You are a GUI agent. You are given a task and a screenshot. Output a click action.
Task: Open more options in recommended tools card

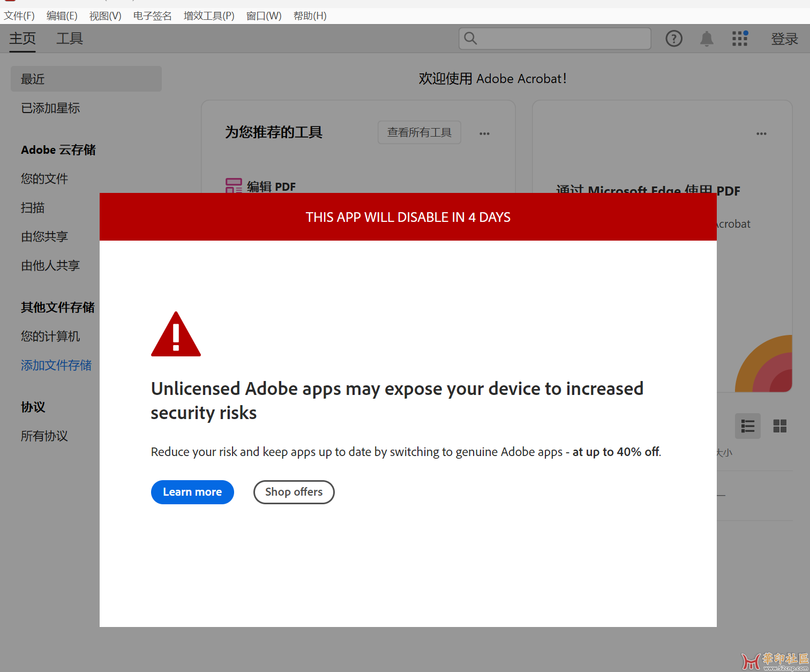(x=485, y=133)
